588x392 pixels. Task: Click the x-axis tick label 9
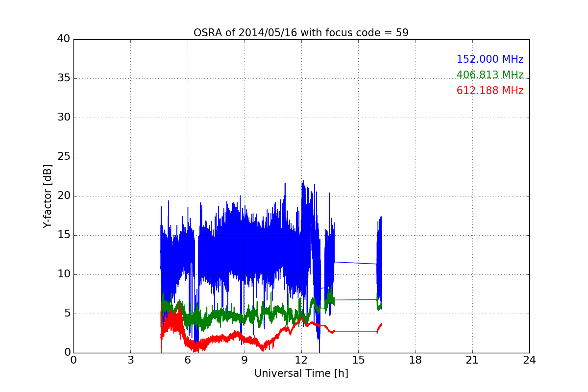(245, 360)
